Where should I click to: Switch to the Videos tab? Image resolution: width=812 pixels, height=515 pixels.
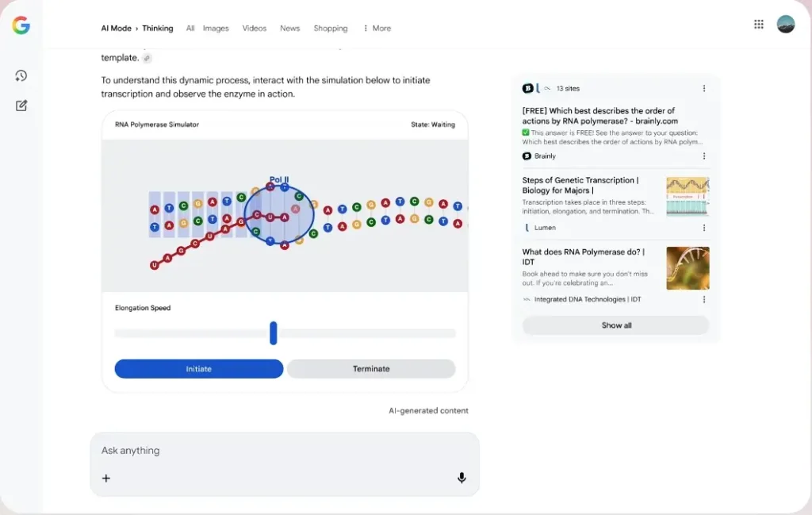(255, 29)
